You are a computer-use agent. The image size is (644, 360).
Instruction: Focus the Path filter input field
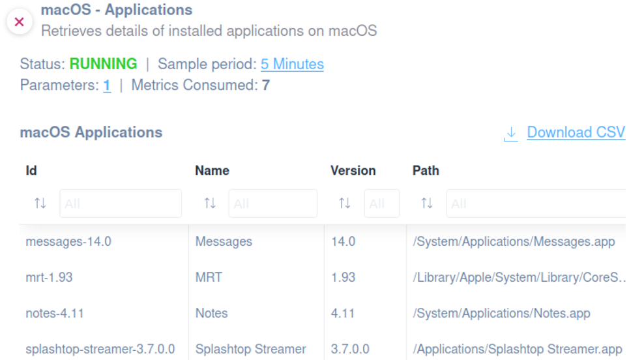point(536,203)
